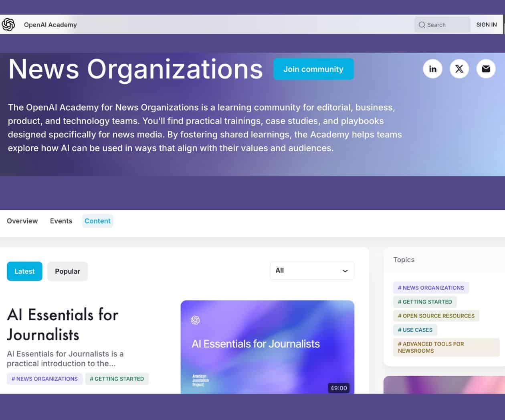Enable the GETTING STARTED topic filter

(x=425, y=302)
